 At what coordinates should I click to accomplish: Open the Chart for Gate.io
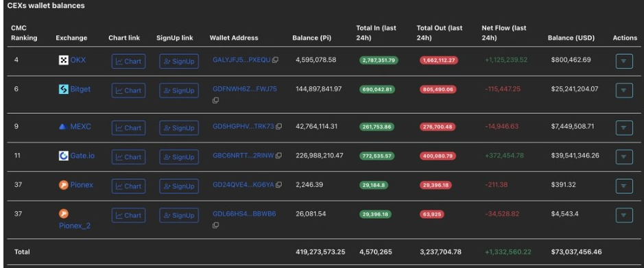(x=128, y=157)
